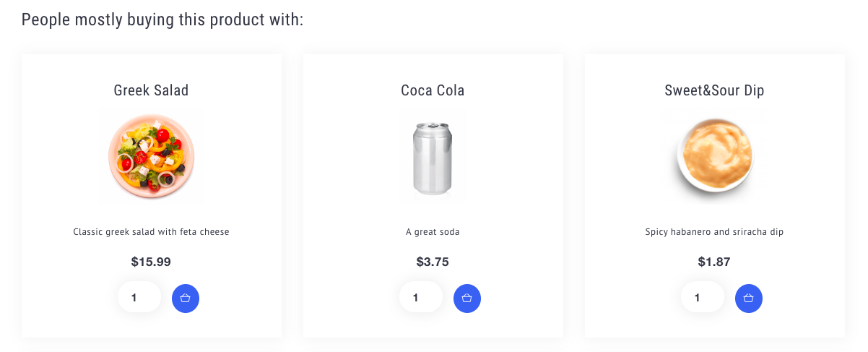
Task: Click the $15.99 price label
Action: (x=151, y=262)
